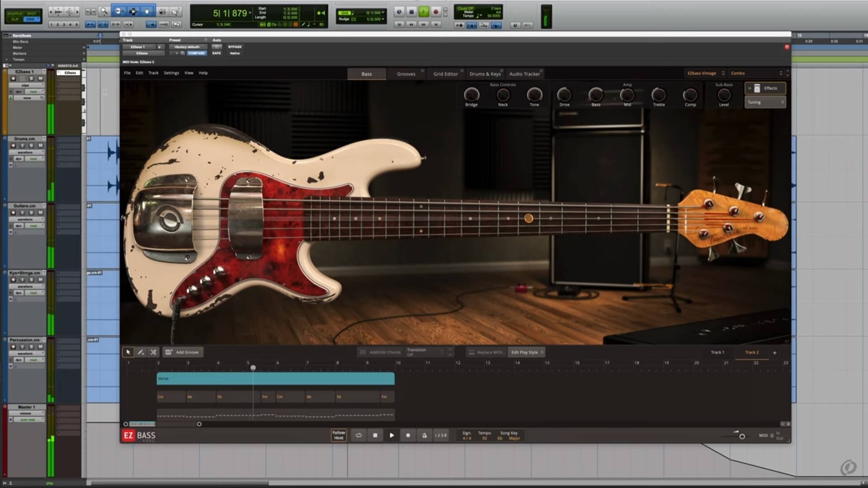The height and width of the screenshot is (488, 868).
Task: Open the EZbass Edit menu
Action: click(139, 73)
